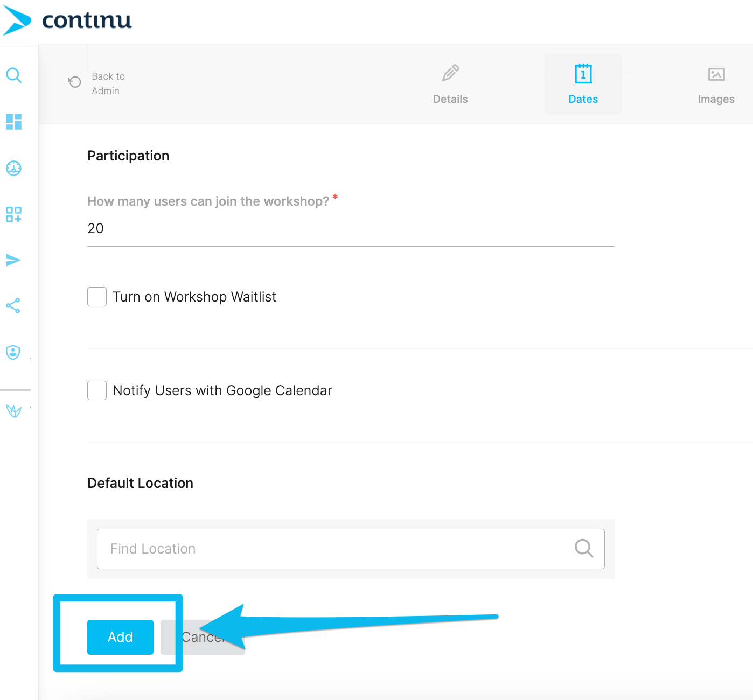
Task: Open the gauge reports icon
Action: [x=14, y=169]
